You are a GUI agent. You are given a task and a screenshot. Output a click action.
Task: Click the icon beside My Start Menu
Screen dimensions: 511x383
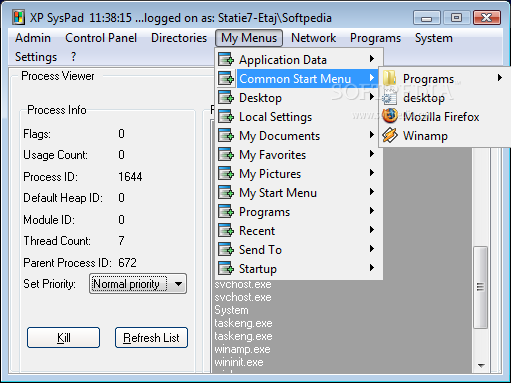(x=226, y=192)
